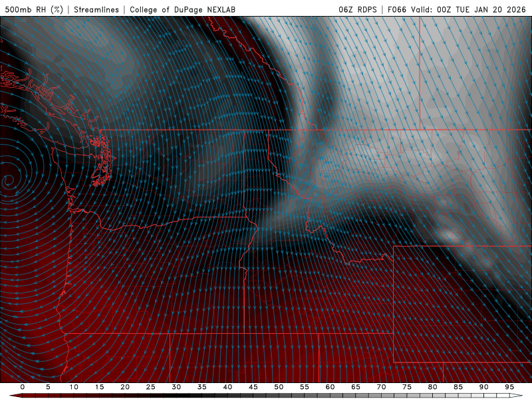Click the colorbar label "20"
532x399 pixels.
tap(125, 387)
